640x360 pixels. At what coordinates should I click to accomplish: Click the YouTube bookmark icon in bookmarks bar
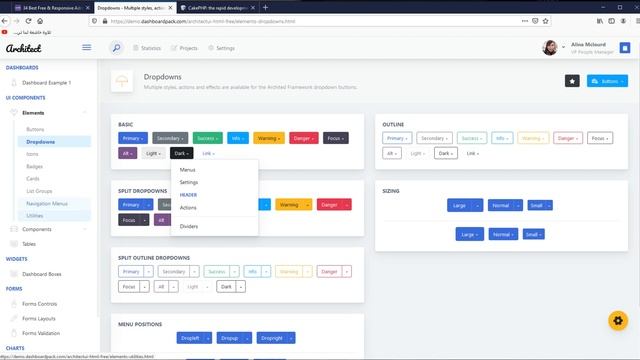4,32
